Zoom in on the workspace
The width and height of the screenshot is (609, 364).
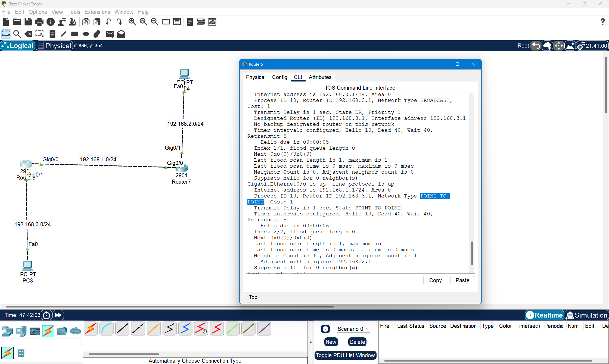(x=132, y=22)
